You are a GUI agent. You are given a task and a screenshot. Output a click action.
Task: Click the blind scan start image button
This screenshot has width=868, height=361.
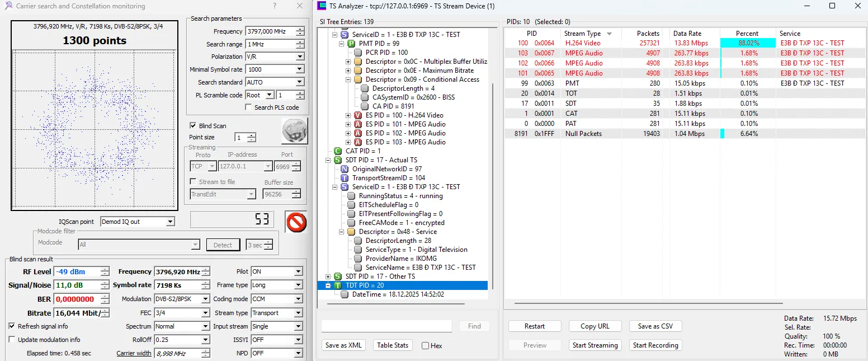tap(294, 132)
